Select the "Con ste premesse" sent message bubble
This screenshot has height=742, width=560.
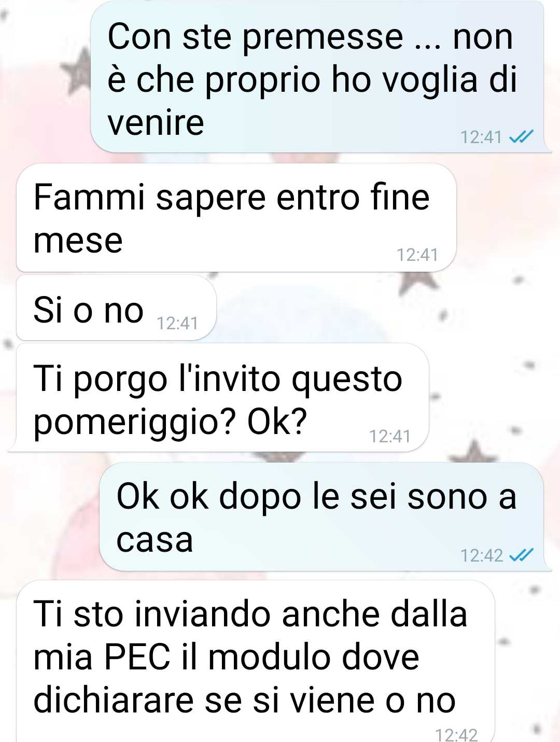tap(317, 77)
